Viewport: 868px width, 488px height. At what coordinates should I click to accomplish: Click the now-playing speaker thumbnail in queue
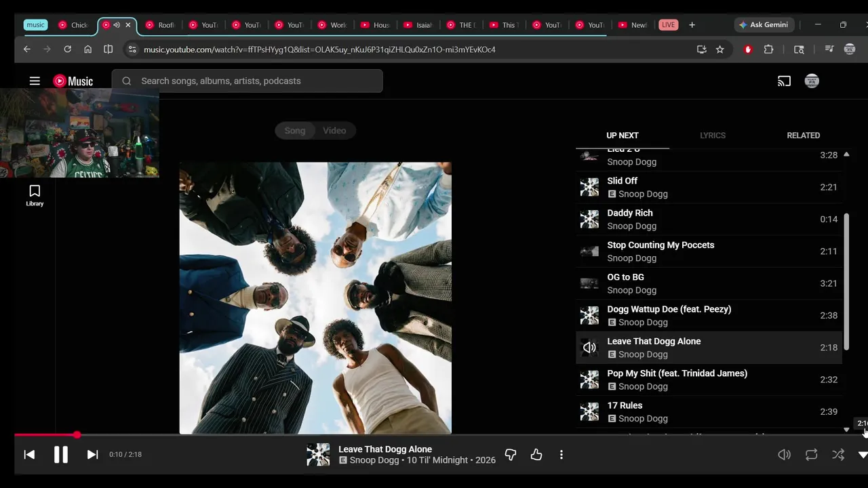click(x=589, y=348)
